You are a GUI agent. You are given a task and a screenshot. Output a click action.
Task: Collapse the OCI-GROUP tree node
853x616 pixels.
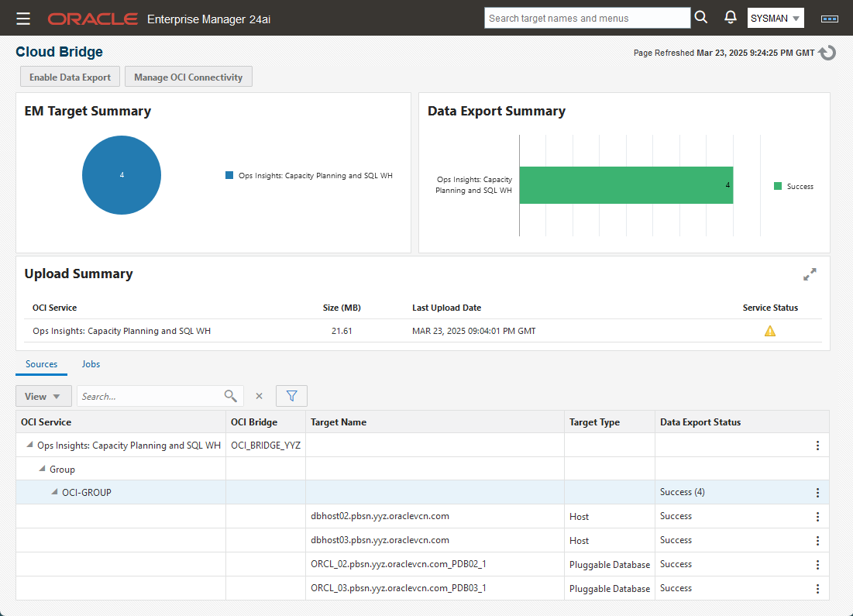coord(55,493)
